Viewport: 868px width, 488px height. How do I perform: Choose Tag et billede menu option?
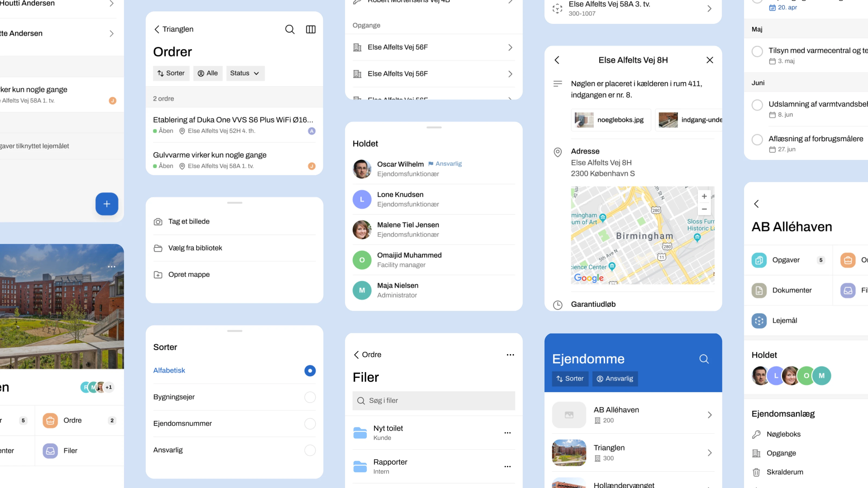189,221
